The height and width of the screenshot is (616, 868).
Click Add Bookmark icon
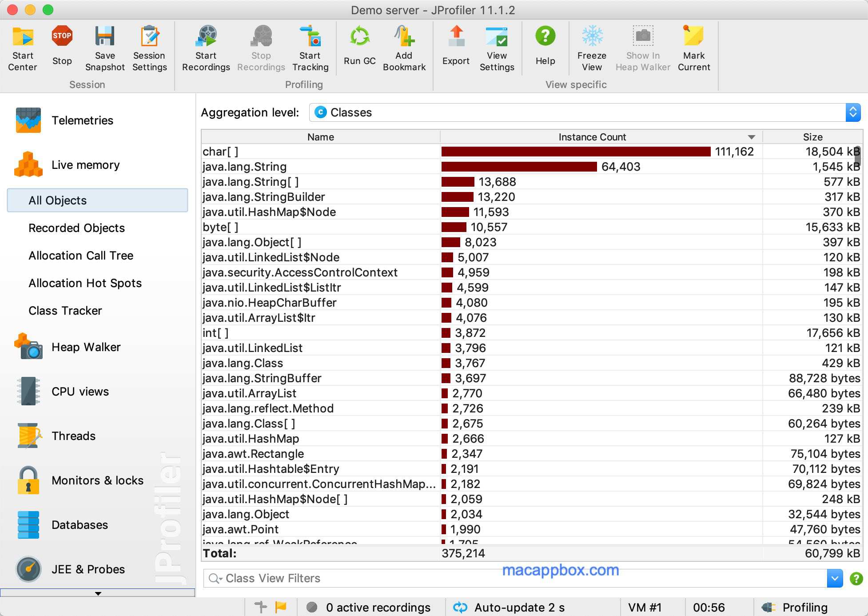pos(404,36)
